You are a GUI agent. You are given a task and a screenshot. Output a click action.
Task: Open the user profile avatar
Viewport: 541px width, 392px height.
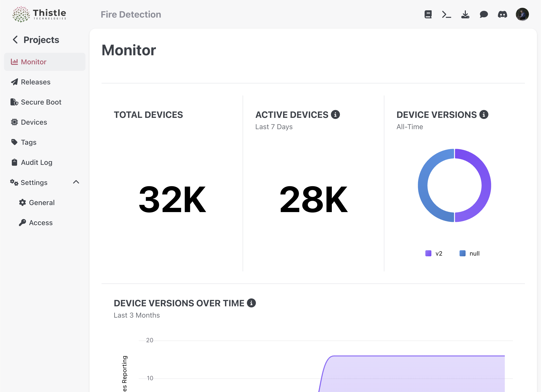[522, 14]
